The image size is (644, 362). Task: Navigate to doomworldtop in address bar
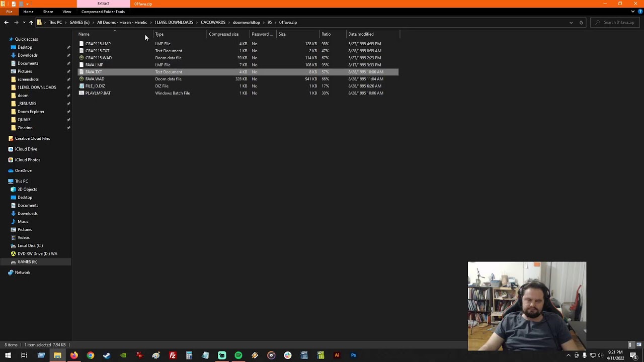click(x=247, y=22)
